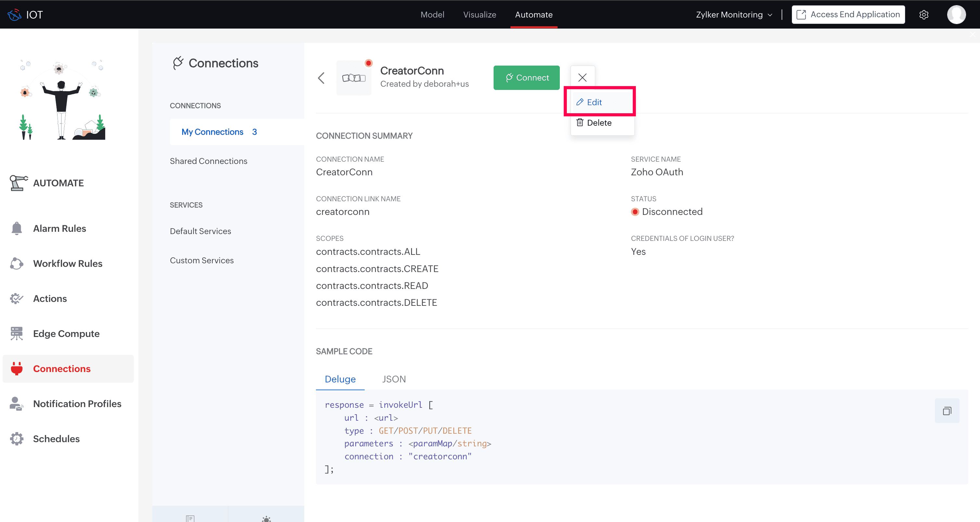Click Access End Application button

click(848, 15)
